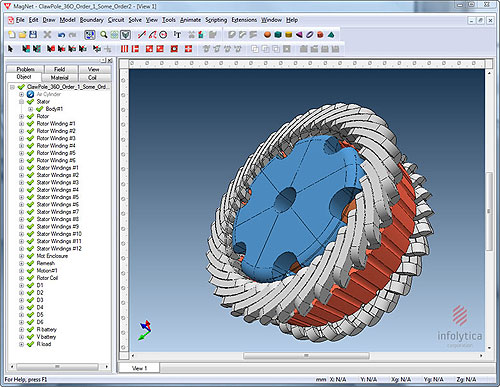This screenshot has height=387, width=500.
Task: Collapse the root ClawPole model node
Action: pyautogui.click(x=12, y=87)
